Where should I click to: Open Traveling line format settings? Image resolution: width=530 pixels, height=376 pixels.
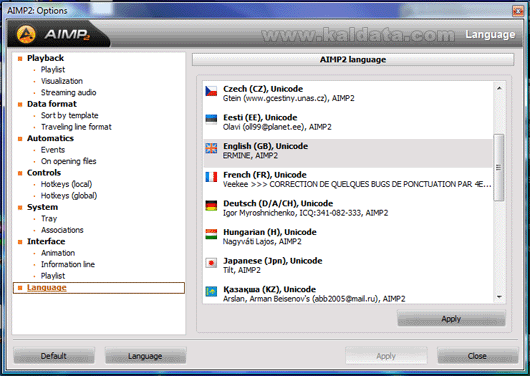(76, 127)
